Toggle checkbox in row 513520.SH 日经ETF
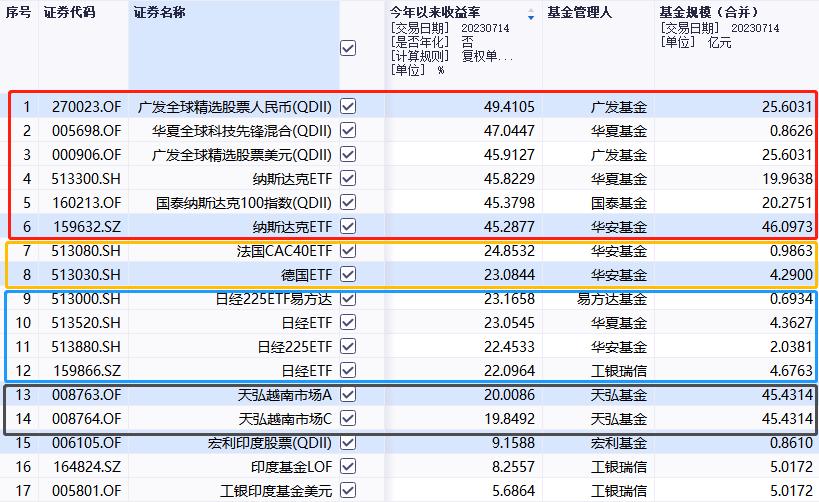The width and height of the screenshot is (819, 502). tap(348, 323)
